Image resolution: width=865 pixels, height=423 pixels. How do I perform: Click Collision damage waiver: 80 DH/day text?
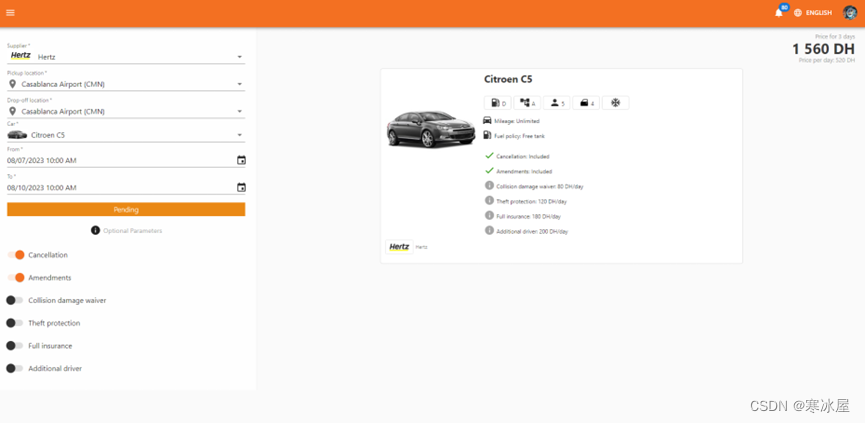(x=540, y=186)
